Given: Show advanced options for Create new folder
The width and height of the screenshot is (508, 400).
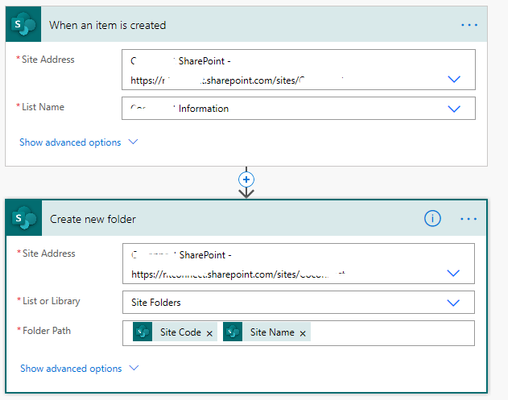Looking at the screenshot, I should [79, 368].
